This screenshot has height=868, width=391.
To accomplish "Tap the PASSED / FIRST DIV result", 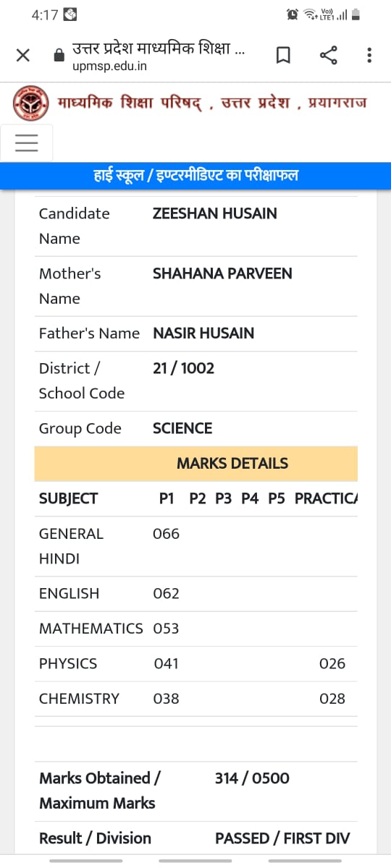I will point(282,838).
